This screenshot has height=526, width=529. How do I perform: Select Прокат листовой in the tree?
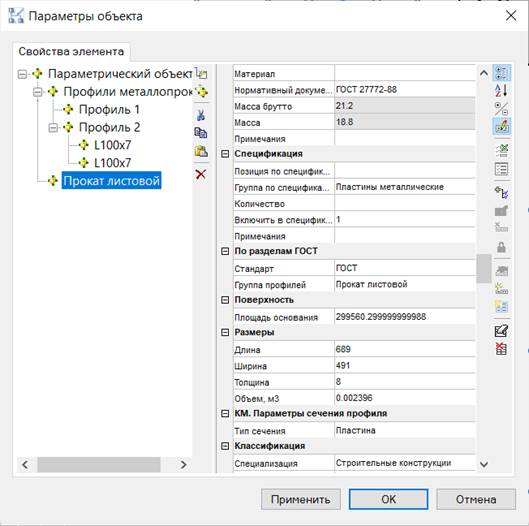pyautogui.click(x=111, y=181)
